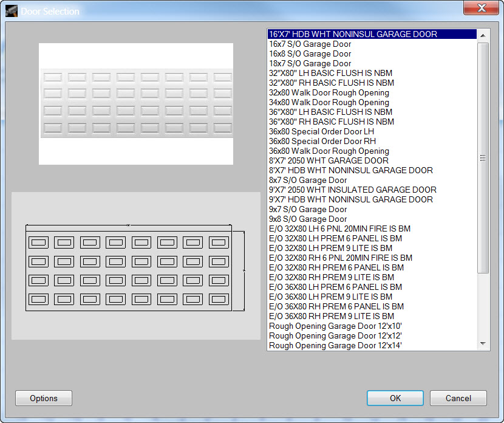Select 18x7 S/O Garage Door

click(372, 63)
